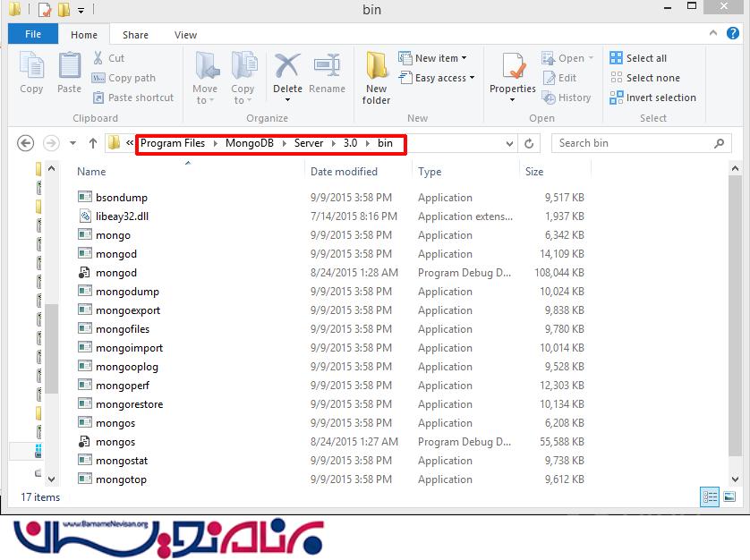Viewport: 750px width, 560px height.
Task: Select the mongostat file
Action: pyautogui.click(x=122, y=461)
